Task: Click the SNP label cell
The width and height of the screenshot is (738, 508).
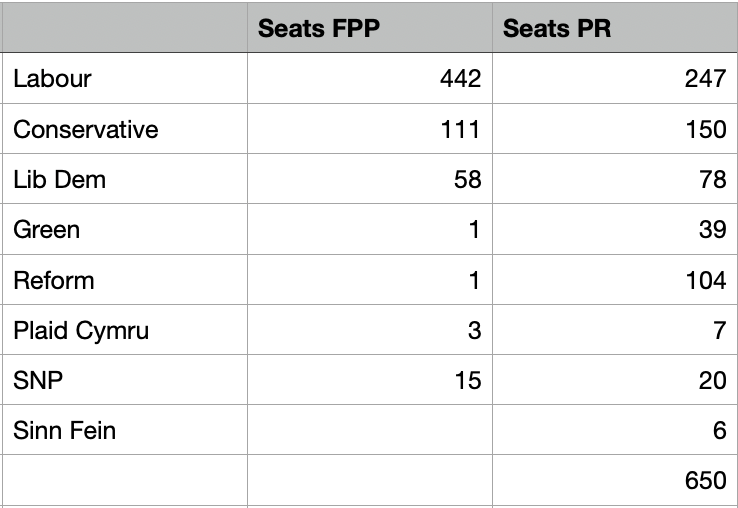Action: point(125,380)
